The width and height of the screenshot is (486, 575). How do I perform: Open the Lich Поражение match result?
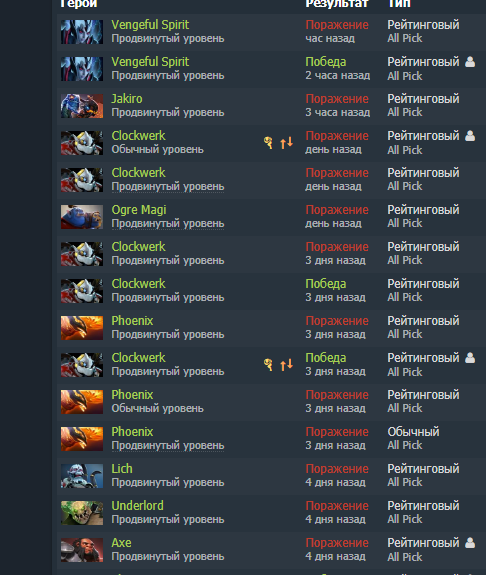[337, 469]
